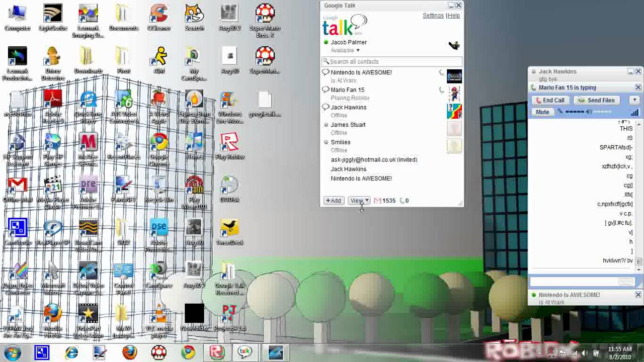Click the volume icon in system tray
The image size is (644, 362).
[585, 352]
